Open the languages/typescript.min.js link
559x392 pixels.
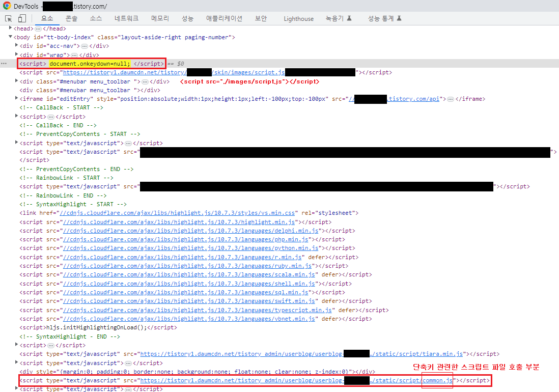(198, 310)
